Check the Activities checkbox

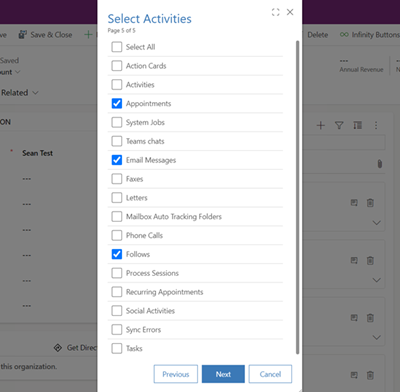117,85
